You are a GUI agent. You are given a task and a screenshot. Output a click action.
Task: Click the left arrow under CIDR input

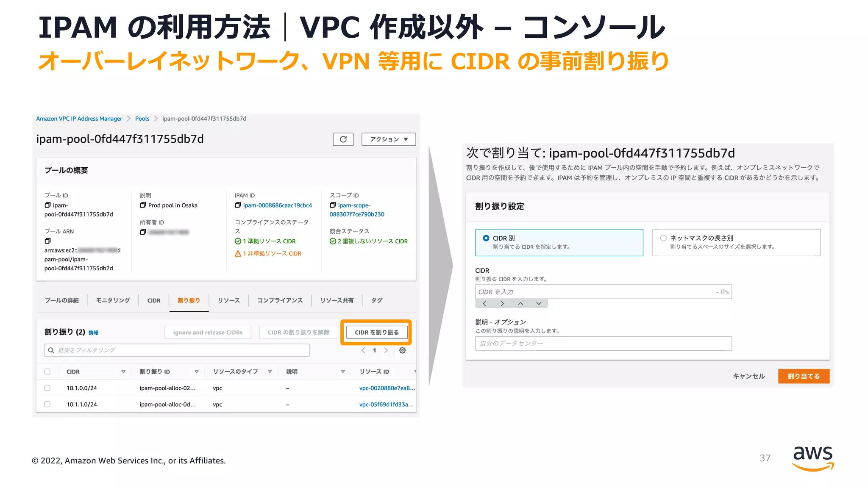pos(484,303)
